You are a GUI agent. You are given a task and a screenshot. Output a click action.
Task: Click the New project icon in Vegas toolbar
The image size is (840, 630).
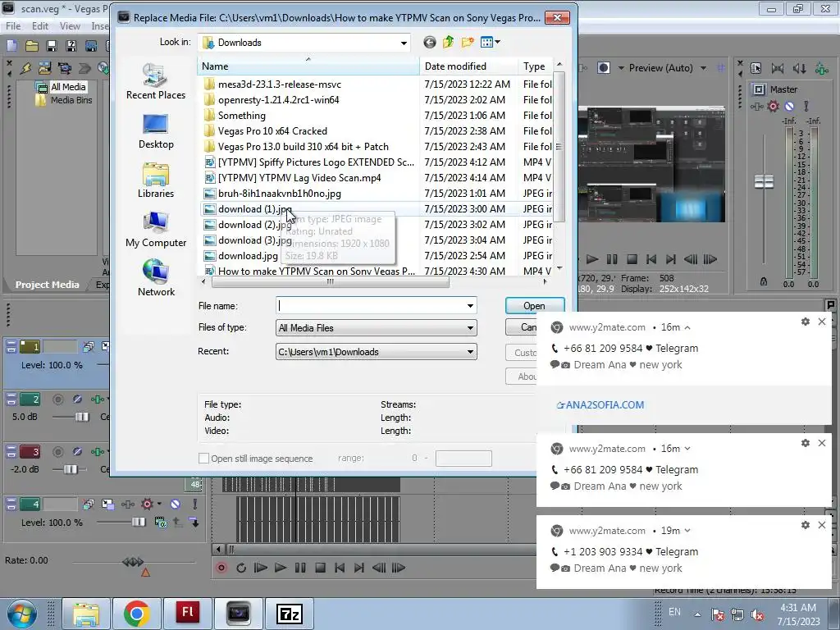tap(11, 46)
